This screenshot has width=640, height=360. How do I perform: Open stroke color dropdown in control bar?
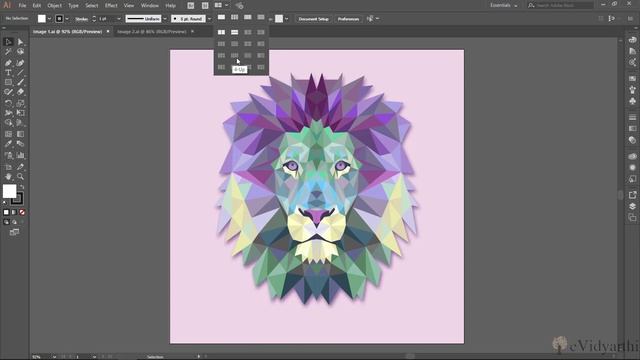[x=67, y=19]
